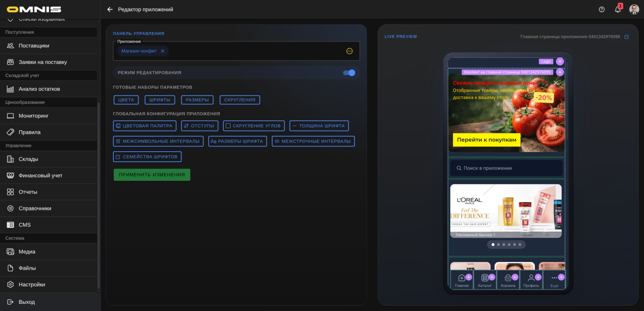
Task: Close the tomato promo banner with X
Action: [x=556, y=83]
